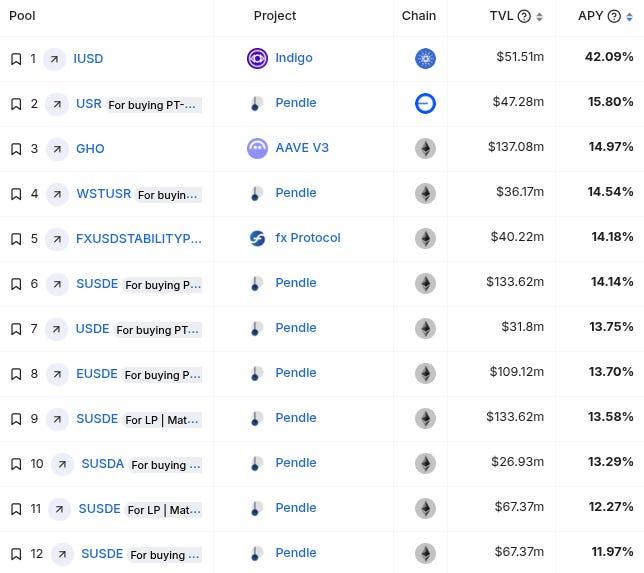The width and height of the screenshot is (644, 573).
Task: Select the 42.09% APY value
Action: point(609,57)
